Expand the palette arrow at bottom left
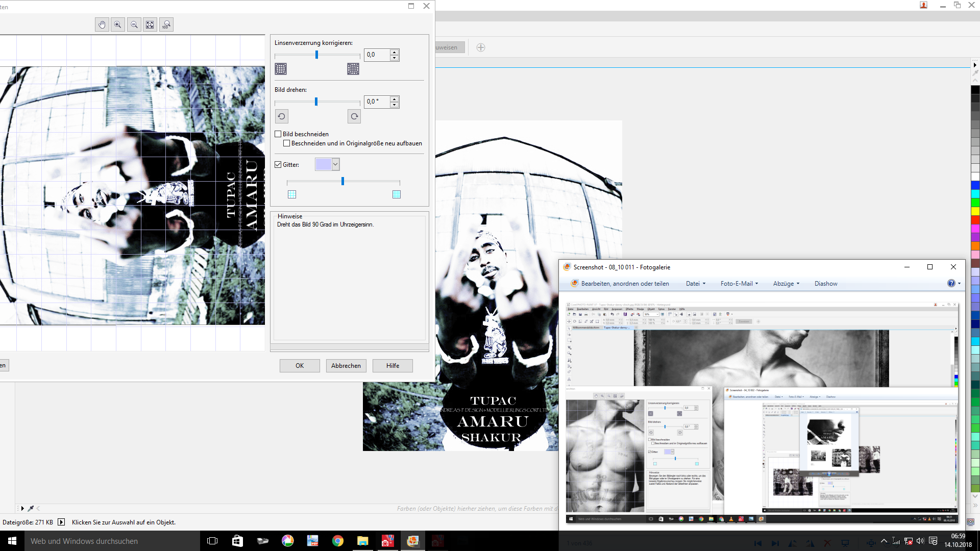980x551 pixels. tap(22, 508)
